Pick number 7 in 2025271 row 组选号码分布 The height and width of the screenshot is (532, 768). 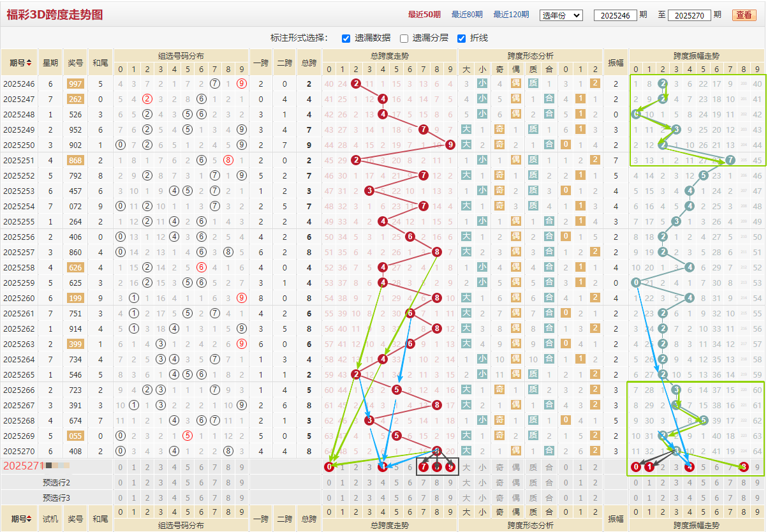tap(214, 467)
